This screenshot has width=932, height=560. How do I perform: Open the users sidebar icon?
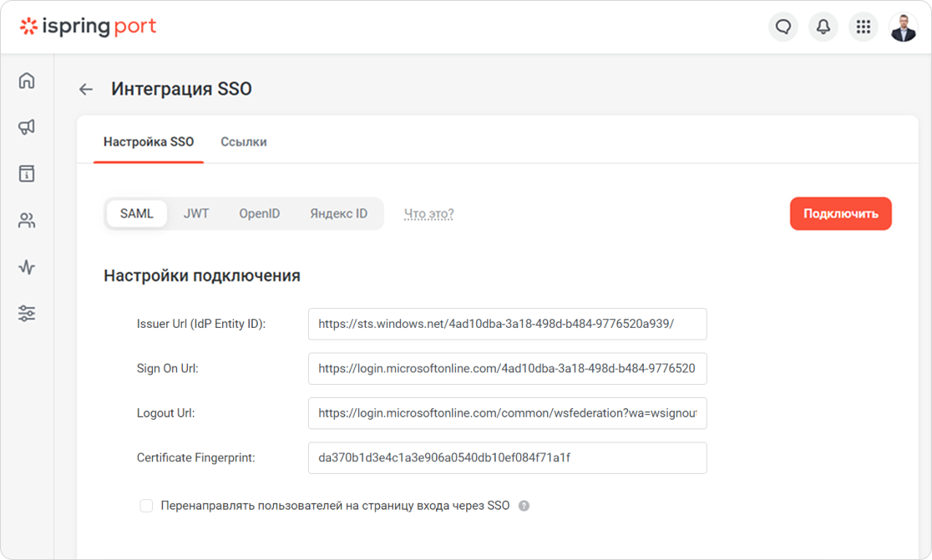(27, 220)
